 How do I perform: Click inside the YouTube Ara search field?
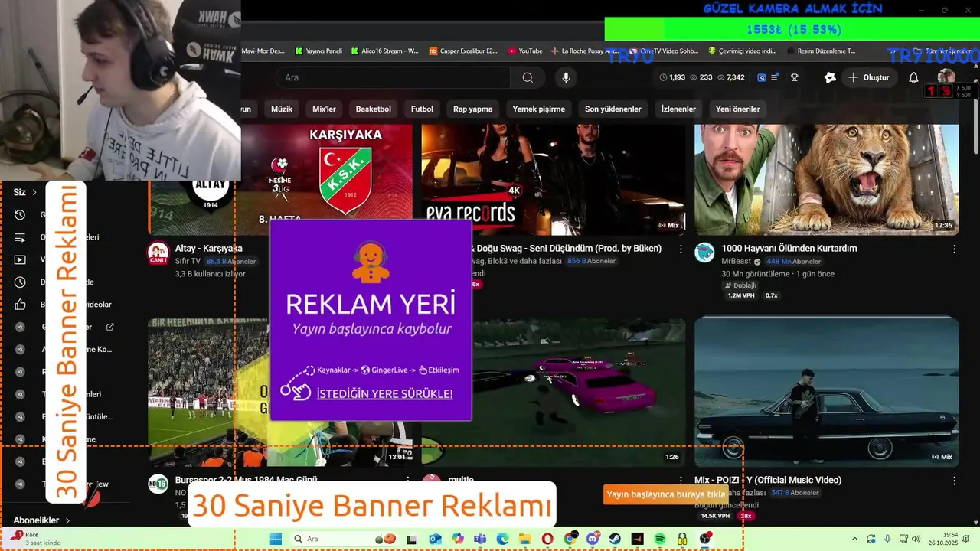(393, 77)
